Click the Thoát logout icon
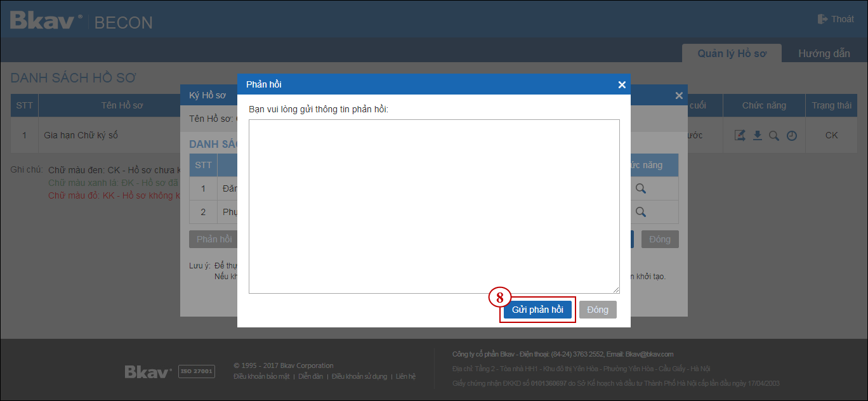The width and height of the screenshot is (868, 401). 823,19
